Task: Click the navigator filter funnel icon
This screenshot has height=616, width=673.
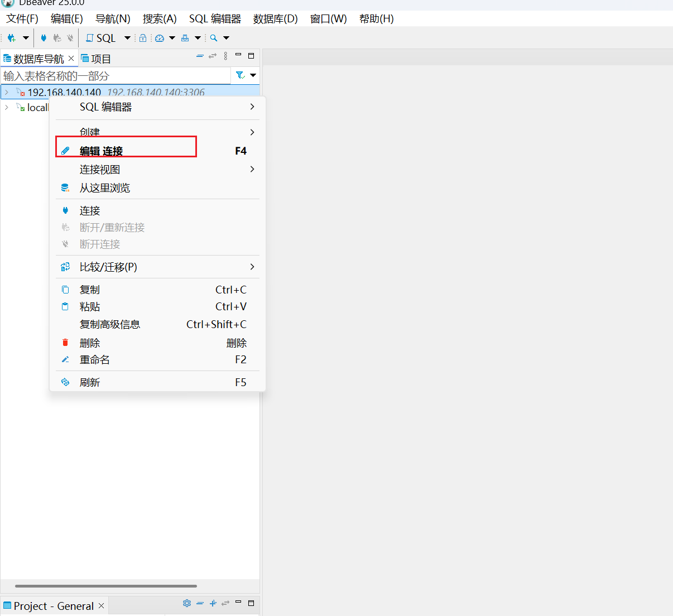Action: [240, 75]
